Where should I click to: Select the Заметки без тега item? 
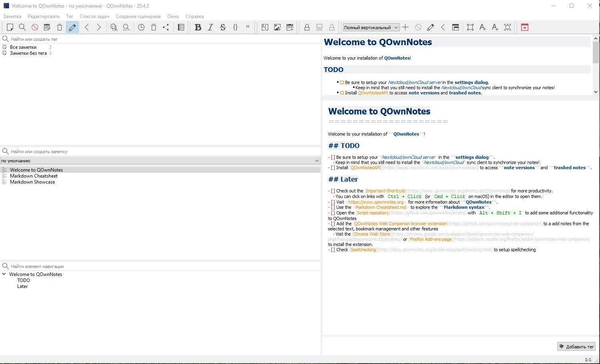coord(28,53)
